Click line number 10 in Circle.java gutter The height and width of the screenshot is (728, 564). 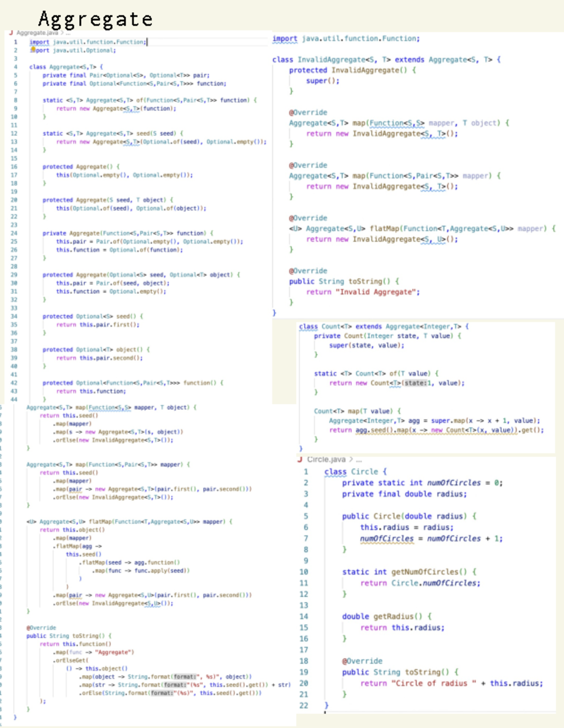pos(304,572)
